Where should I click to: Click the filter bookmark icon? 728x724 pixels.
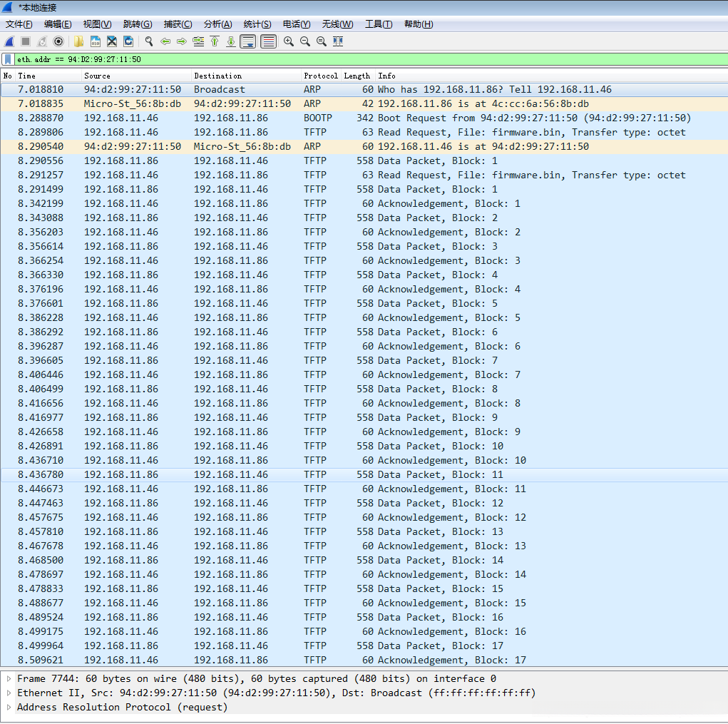[x=8, y=59]
